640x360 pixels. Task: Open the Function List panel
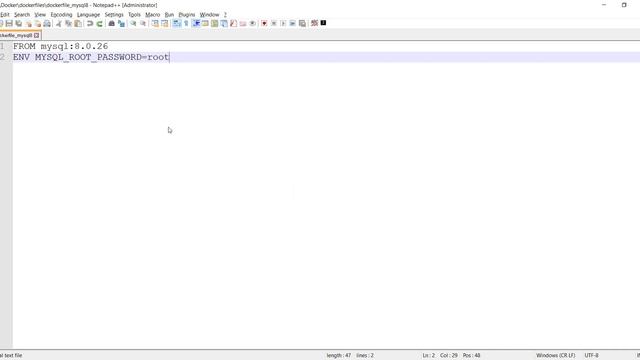point(233,24)
